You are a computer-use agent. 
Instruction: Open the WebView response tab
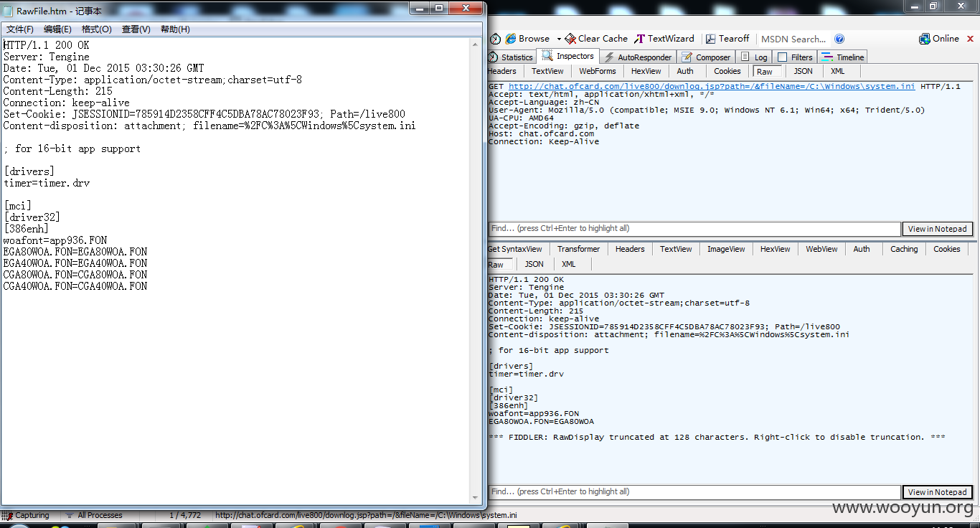(x=821, y=249)
